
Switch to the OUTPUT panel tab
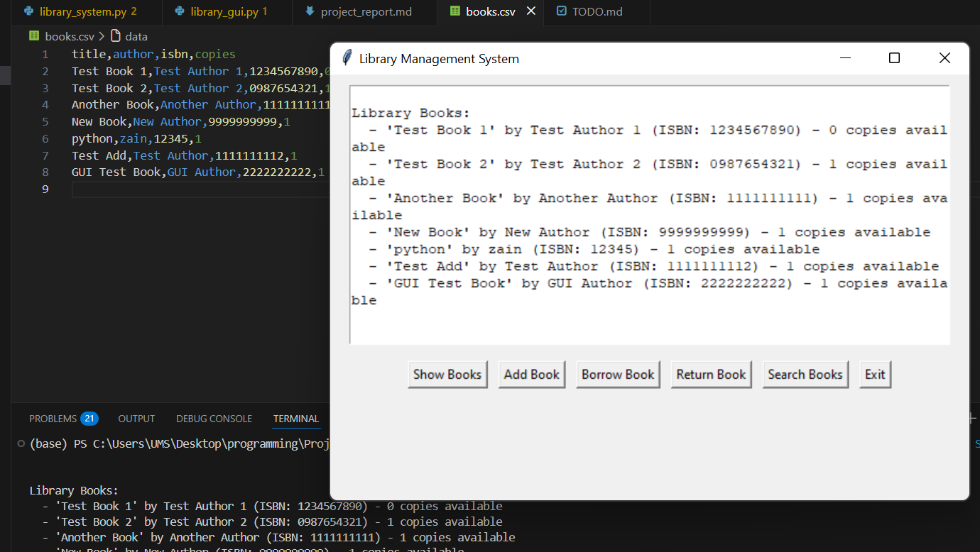click(136, 418)
